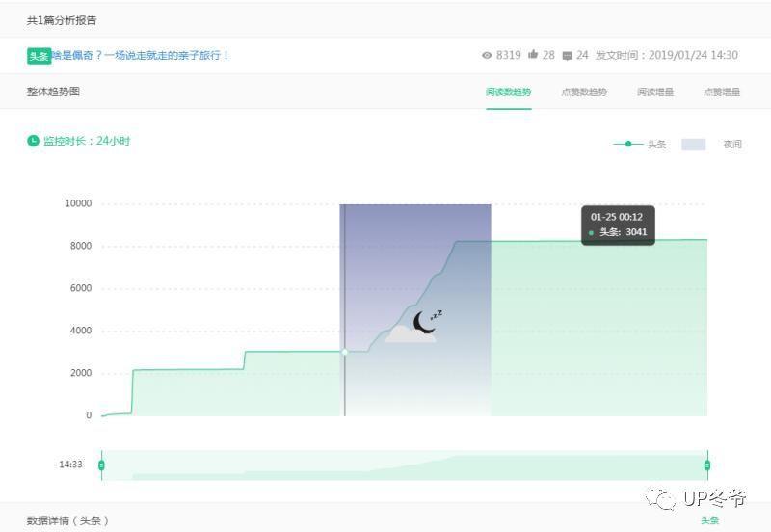771x532 pixels.
Task: Open the 阅读增量 tab
Action: point(655,93)
